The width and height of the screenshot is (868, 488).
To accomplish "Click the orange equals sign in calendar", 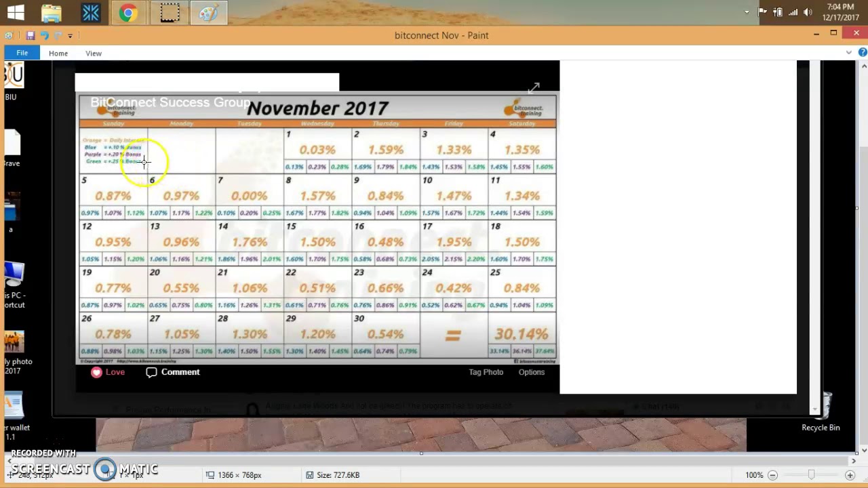I will [x=453, y=335].
